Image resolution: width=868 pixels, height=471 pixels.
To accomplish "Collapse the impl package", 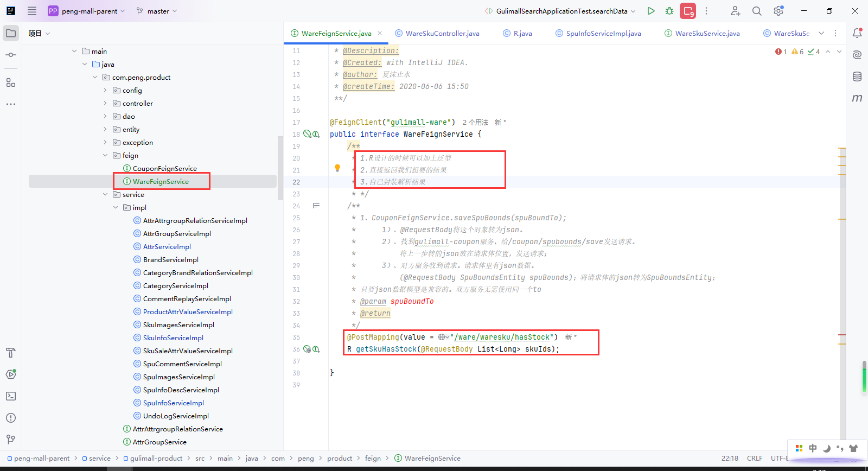I will coord(116,207).
